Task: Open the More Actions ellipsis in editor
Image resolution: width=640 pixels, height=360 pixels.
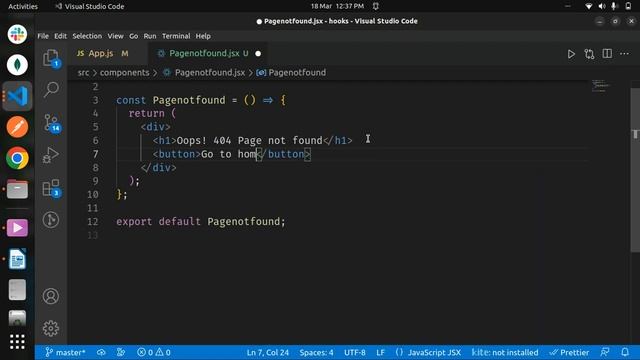Action: click(624, 53)
